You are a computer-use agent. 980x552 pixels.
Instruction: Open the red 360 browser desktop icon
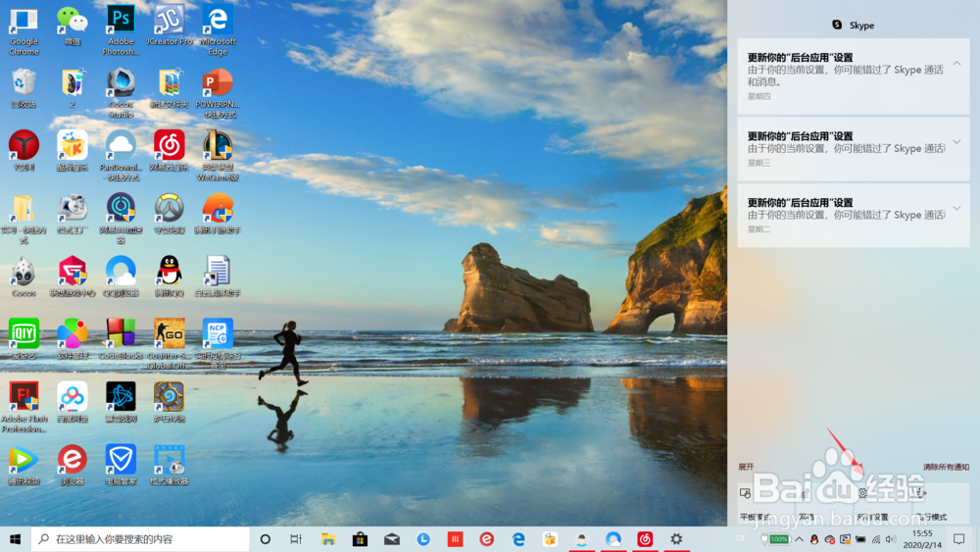pyautogui.click(x=72, y=465)
